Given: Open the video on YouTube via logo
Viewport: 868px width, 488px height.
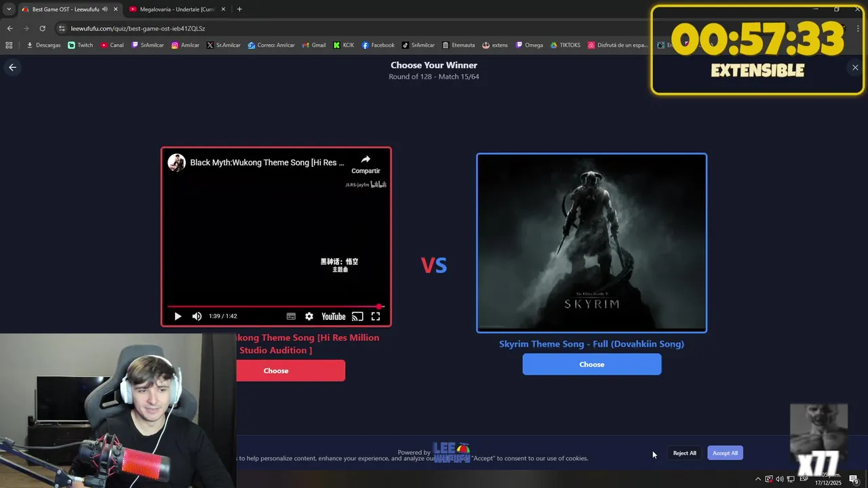Looking at the screenshot, I should 334,317.
